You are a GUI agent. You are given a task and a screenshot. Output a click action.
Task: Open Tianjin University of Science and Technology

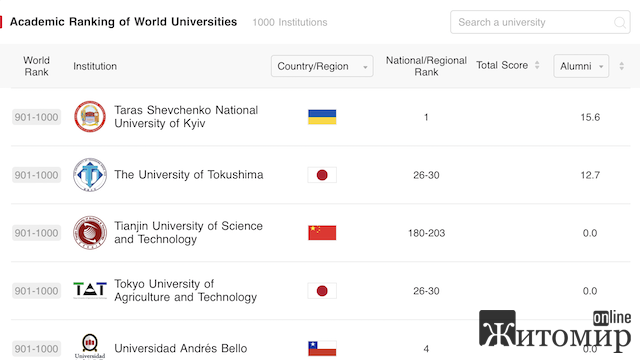pos(189,233)
